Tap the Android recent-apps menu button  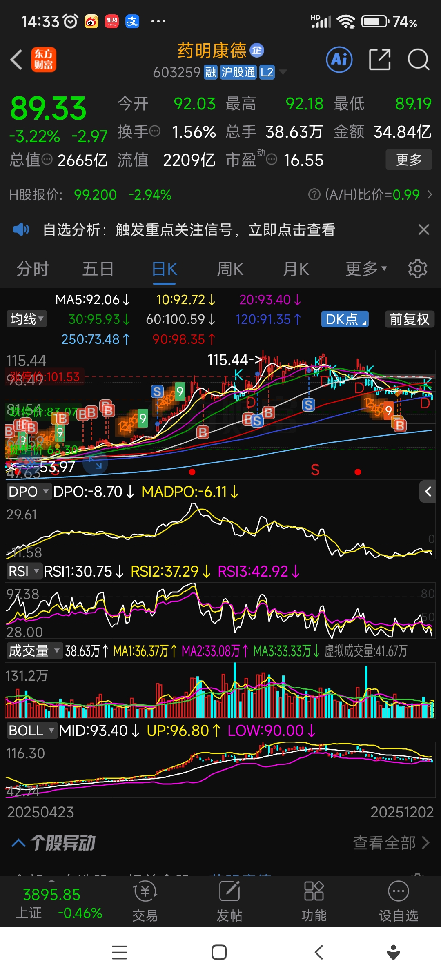[x=119, y=952]
